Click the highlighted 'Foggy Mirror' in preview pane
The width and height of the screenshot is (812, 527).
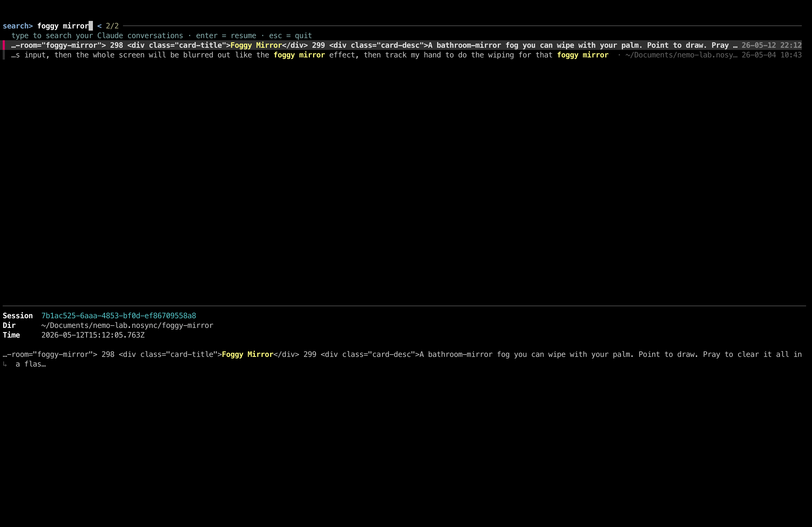(248, 354)
